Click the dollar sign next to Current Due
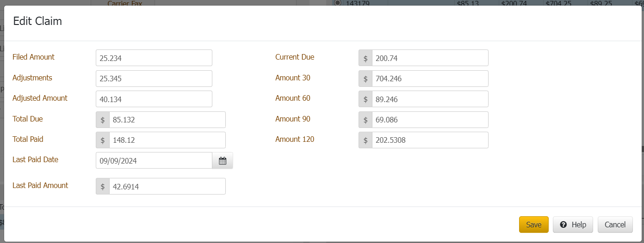644x243 pixels. coord(365,58)
